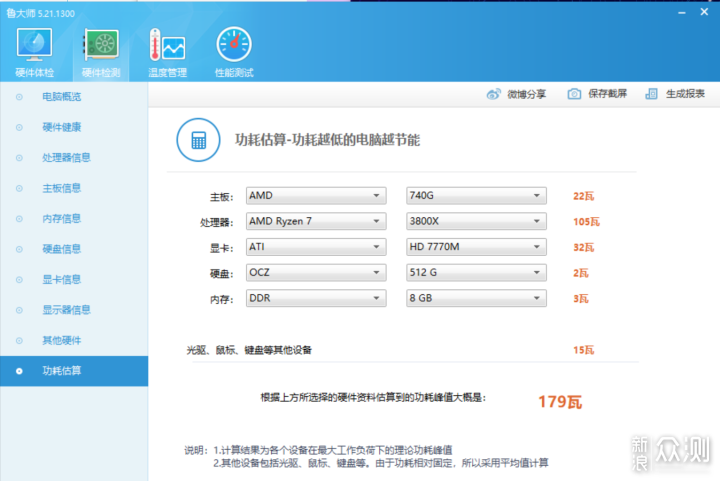Click the 22瓦 motherboard power value

point(584,196)
